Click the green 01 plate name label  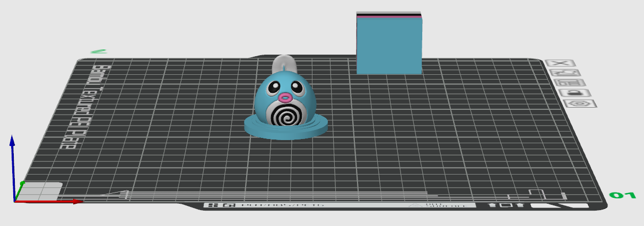622,195
